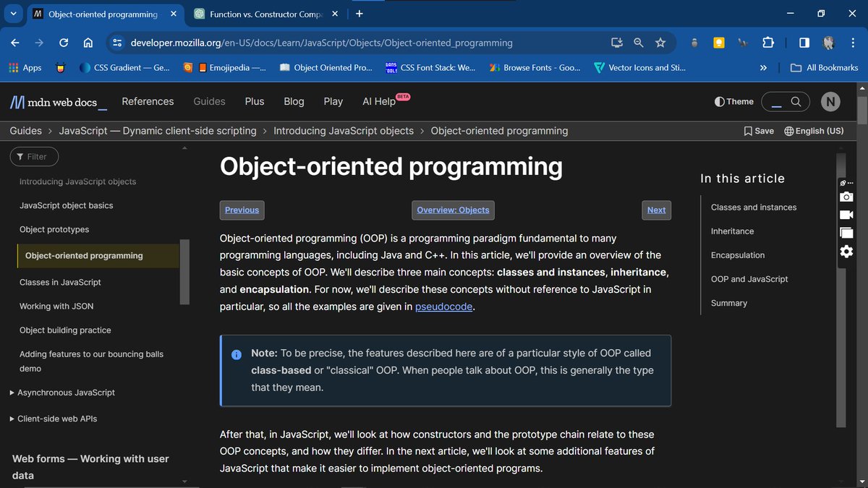868x488 pixels.
Task: Open the Object Oriented Pro... bookmark
Action: pyautogui.click(x=325, y=67)
